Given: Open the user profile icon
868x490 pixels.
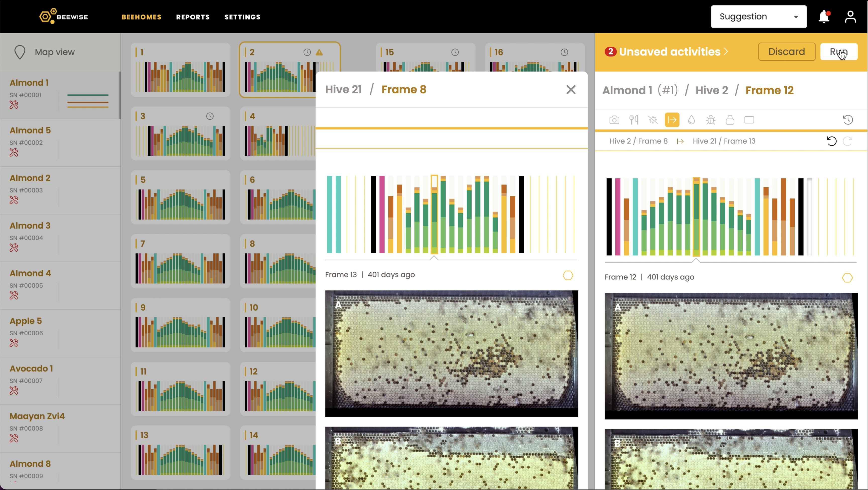Looking at the screenshot, I should (x=850, y=17).
